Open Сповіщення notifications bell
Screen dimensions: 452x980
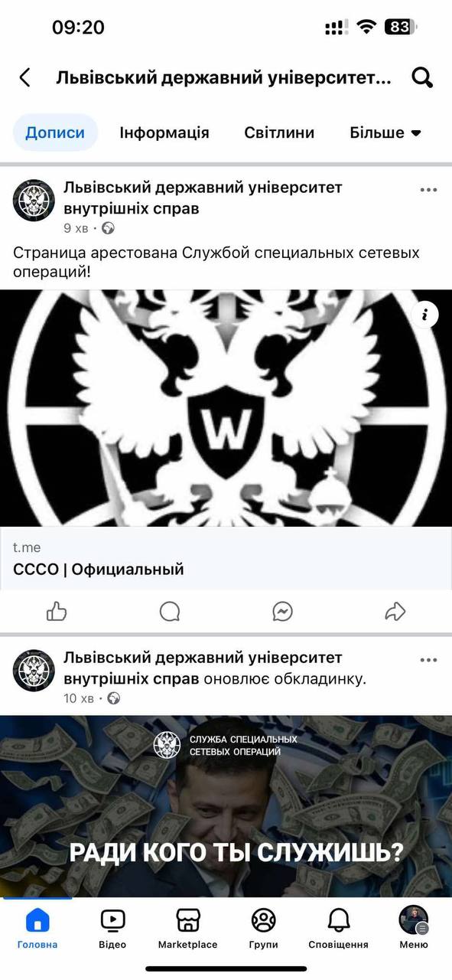[338, 929]
